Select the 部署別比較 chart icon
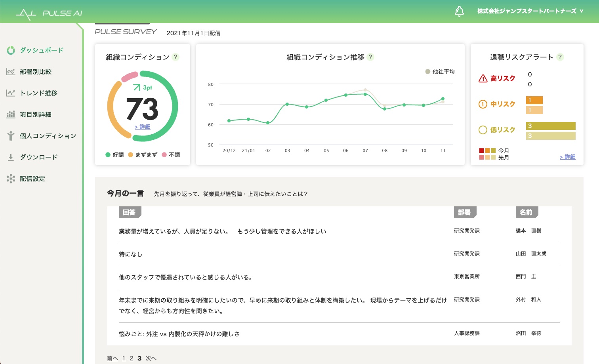The width and height of the screenshot is (599, 364). pyautogui.click(x=11, y=72)
